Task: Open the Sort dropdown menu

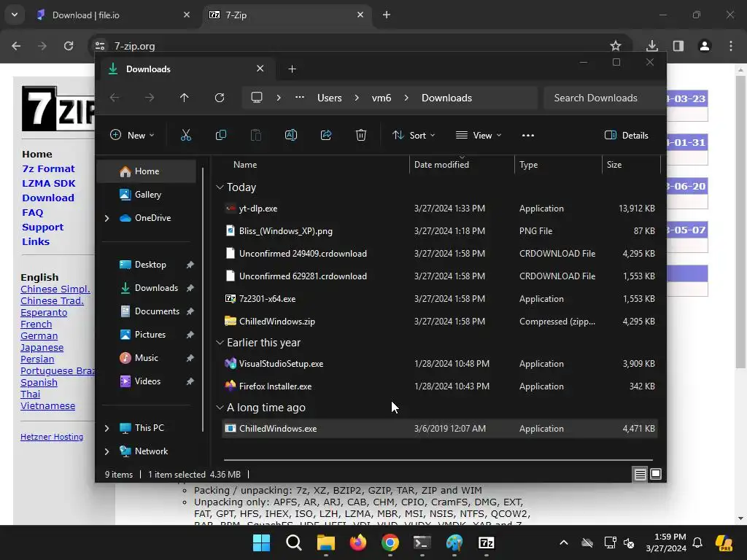Action: 414,135
